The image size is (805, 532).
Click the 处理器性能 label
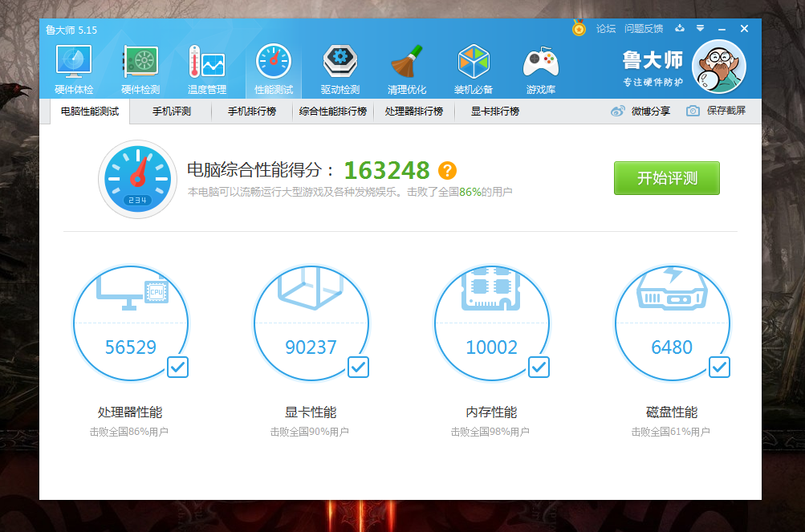[x=130, y=412]
